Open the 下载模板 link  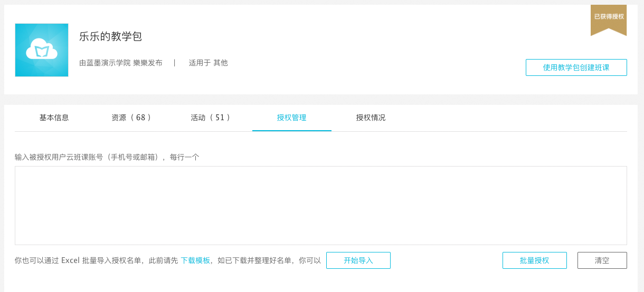point(195,260)
